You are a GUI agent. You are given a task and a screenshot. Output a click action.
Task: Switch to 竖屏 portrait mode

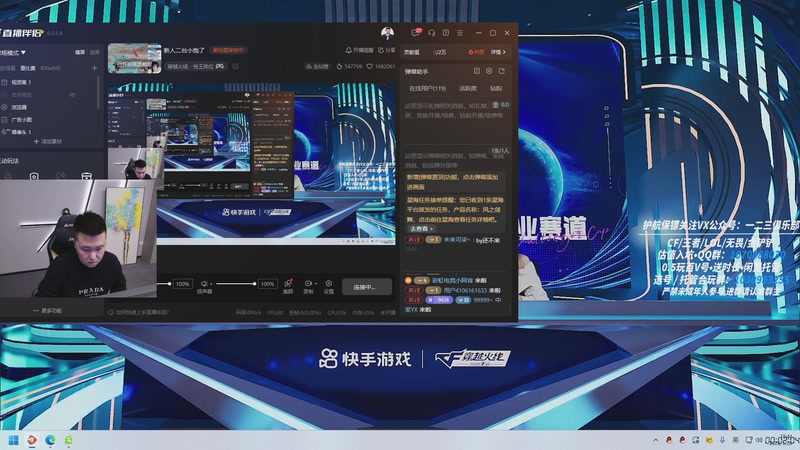(x=94, y=53)
